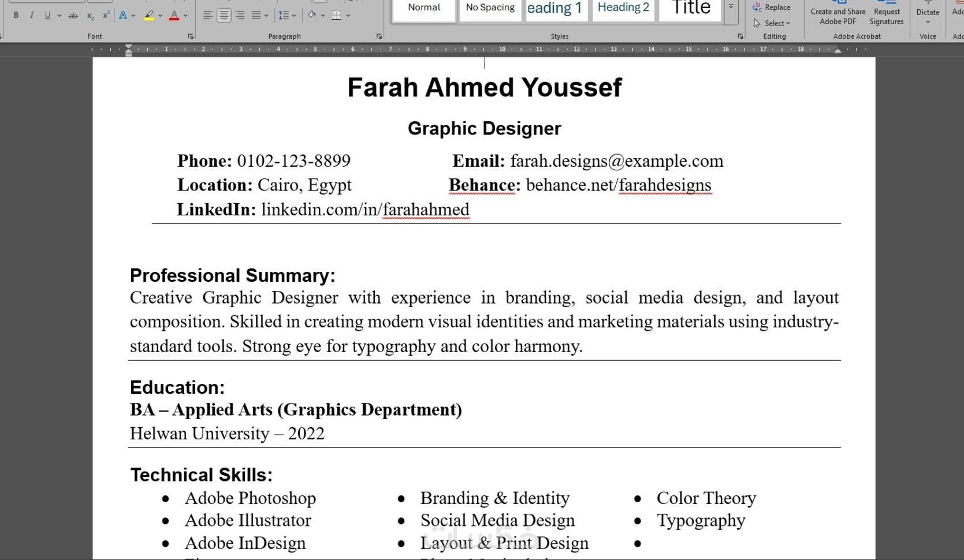Toggle underline formatting
Viewport: 964px width, 560px height.
(47, 16)
